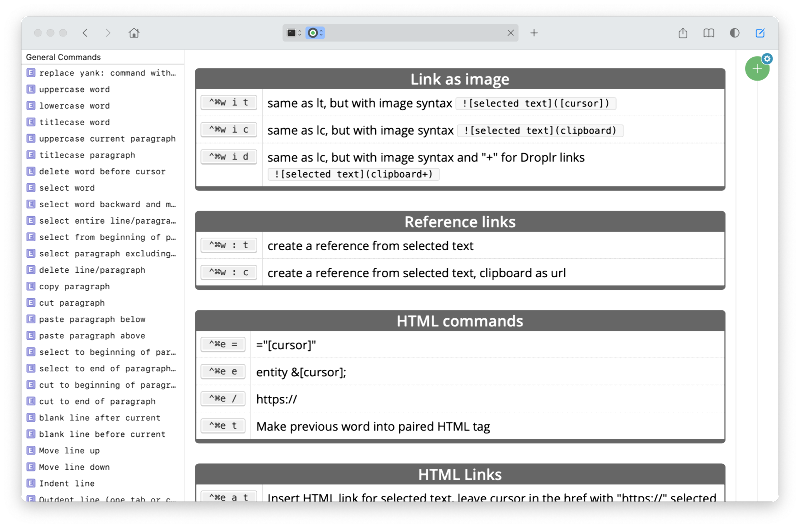Screen dimensions: 800x528
Task: Click the small blue gear badge
Action: (x=767, y=59)
